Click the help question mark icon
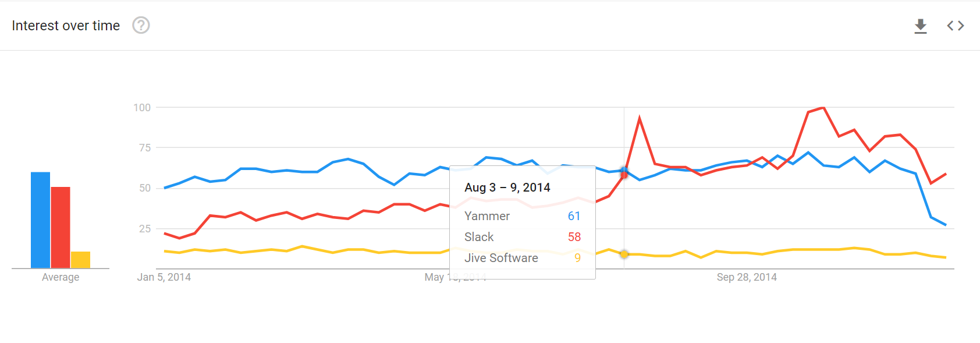This screenshot has height=343, width=980. click(x=141, y=26)
